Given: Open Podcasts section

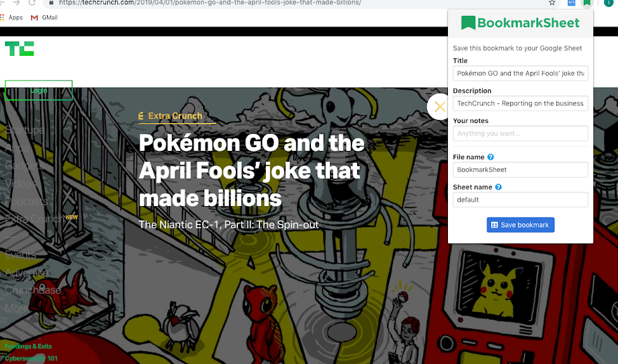Looking at the screenshot, I should point(27,201).
